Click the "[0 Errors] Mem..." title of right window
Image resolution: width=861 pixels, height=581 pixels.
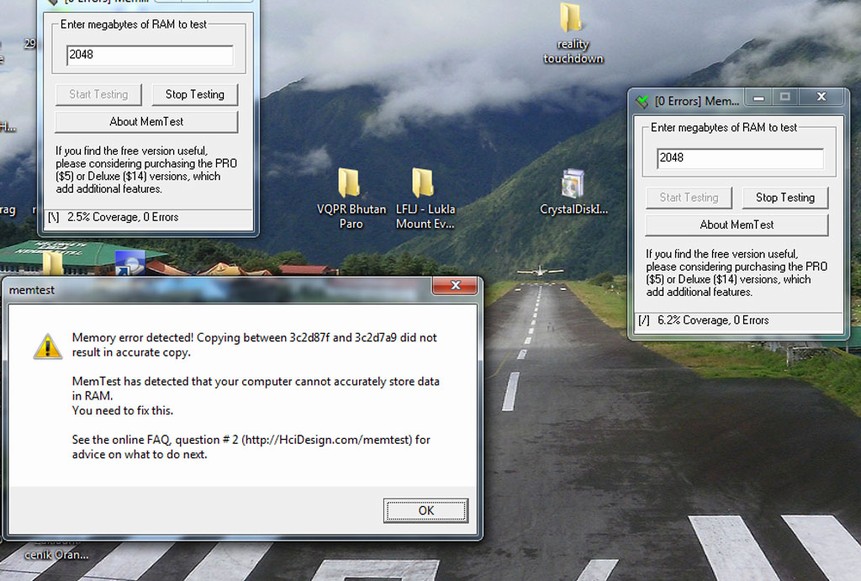point(696,101)
